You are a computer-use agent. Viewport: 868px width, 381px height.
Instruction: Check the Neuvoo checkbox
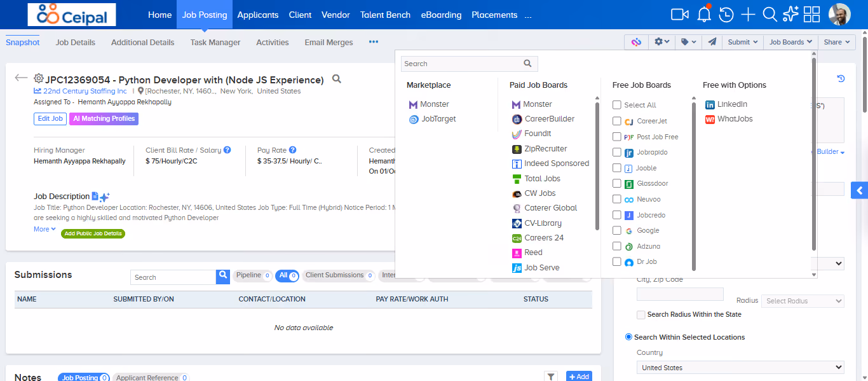pyautogui.click(x=617, y=199)
